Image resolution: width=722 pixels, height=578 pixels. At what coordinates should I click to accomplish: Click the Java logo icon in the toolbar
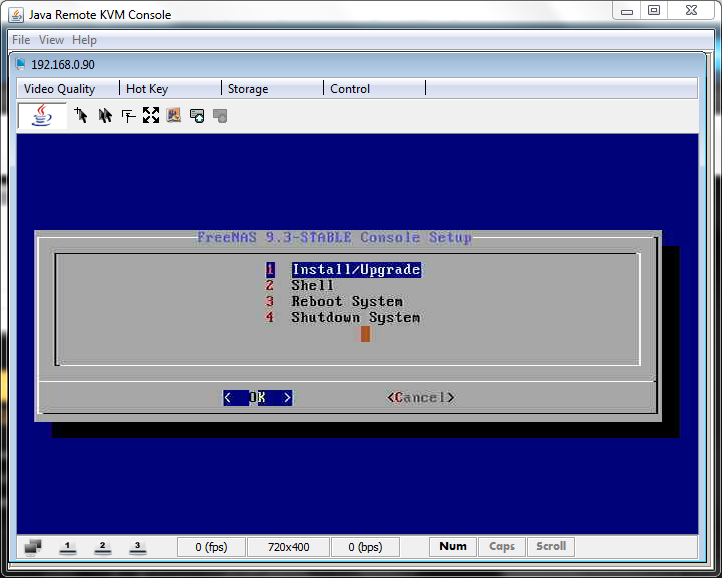(41, 115)
